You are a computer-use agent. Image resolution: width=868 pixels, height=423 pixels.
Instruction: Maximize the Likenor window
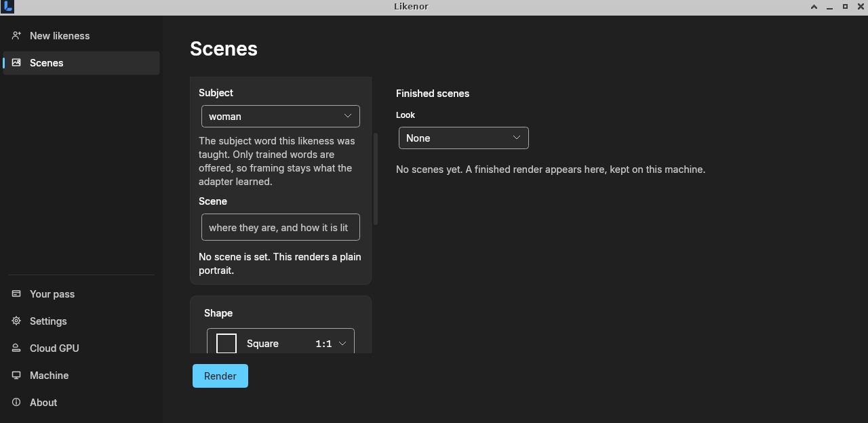pos(845,7)
